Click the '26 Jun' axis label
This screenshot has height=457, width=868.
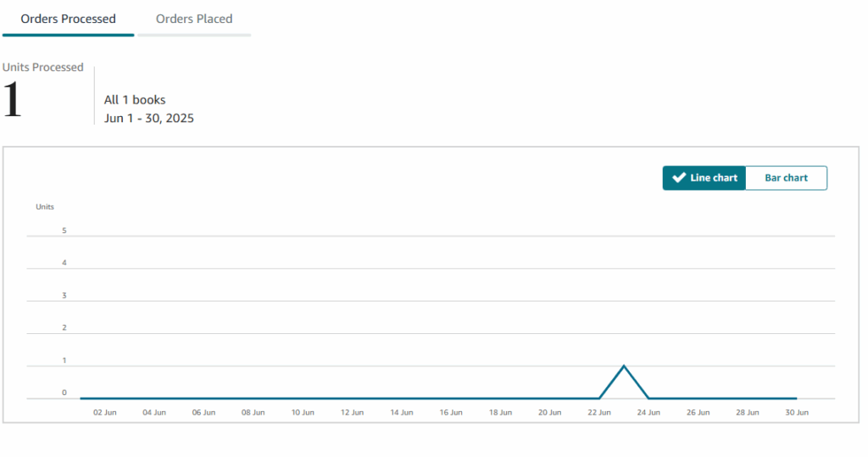tap(698, 412)
